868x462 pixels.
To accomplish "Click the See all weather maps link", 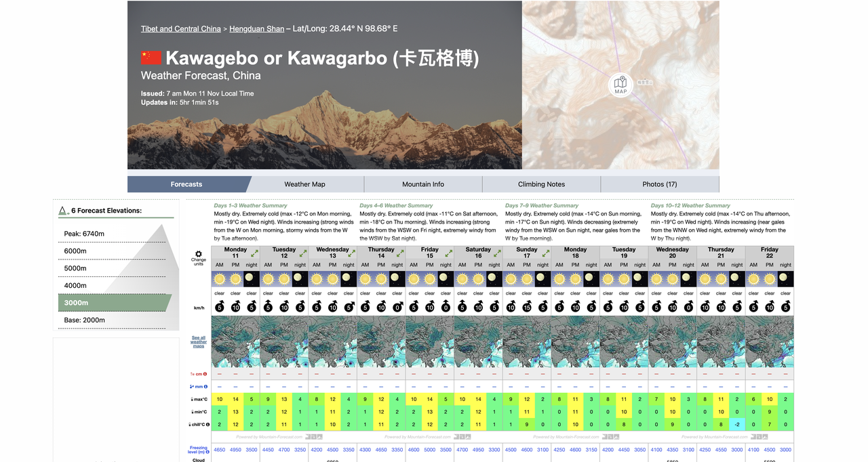I will click(198, 341).
